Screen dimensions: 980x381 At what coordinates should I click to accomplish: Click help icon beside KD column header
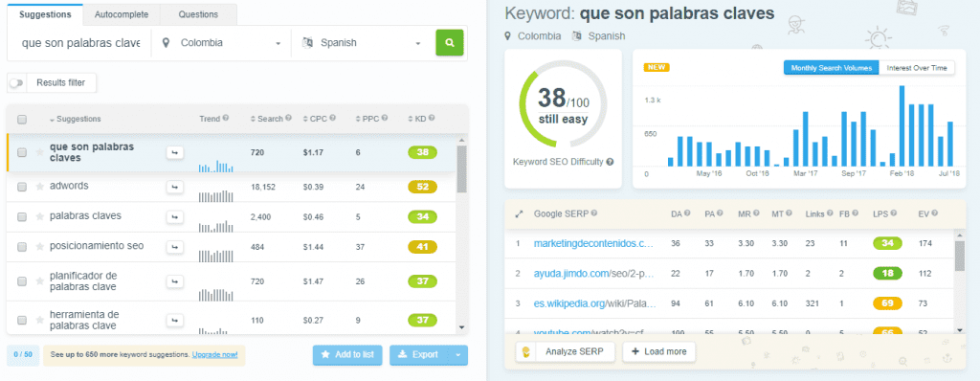[432, 119]
